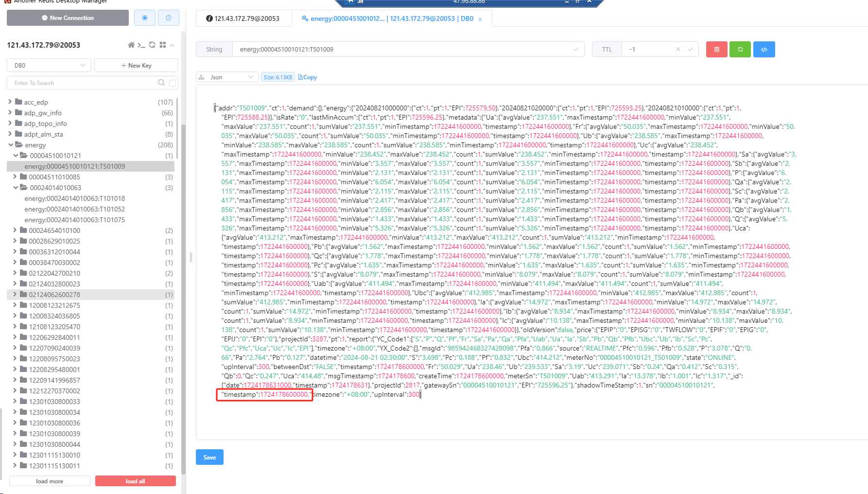The width and height of the screenshot is (868, 494).
Task: Refresh the connection key list
Action: (152, 45)
